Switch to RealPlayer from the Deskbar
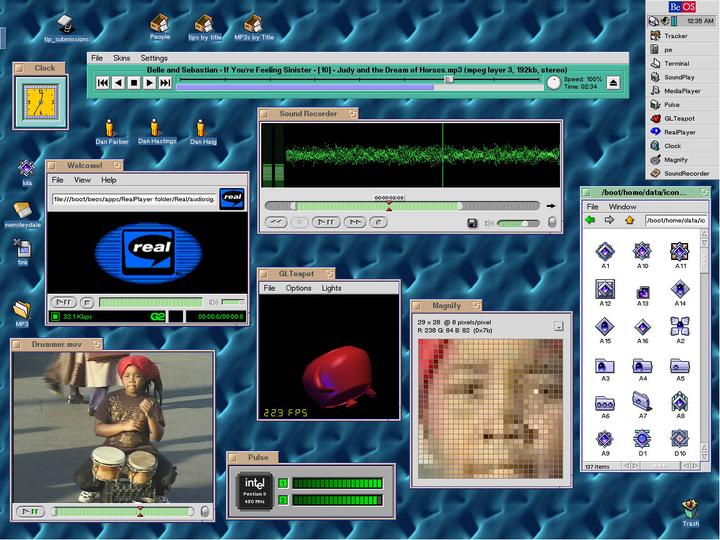Screen dimensions: 720x540 tap(678, 132)
